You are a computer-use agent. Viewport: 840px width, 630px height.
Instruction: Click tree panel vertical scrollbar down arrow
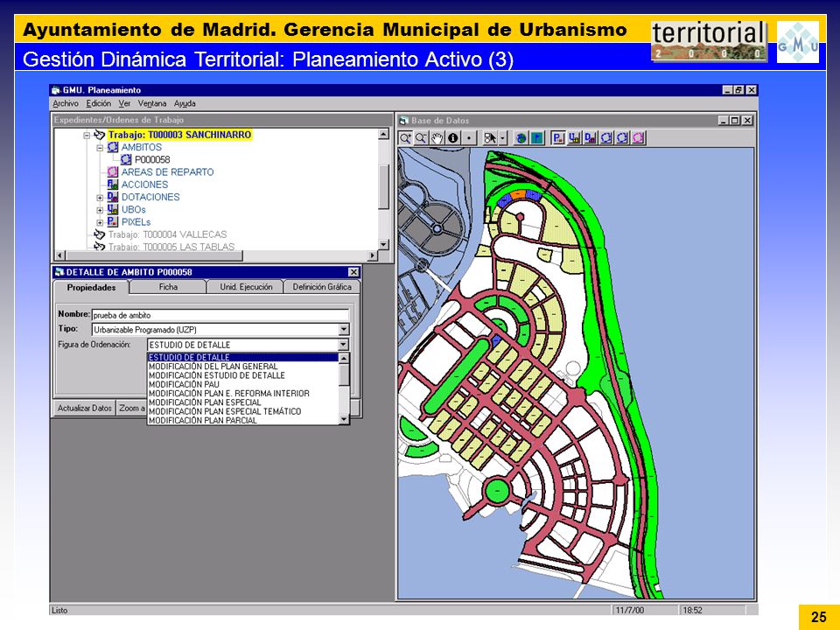click(383, 244)
